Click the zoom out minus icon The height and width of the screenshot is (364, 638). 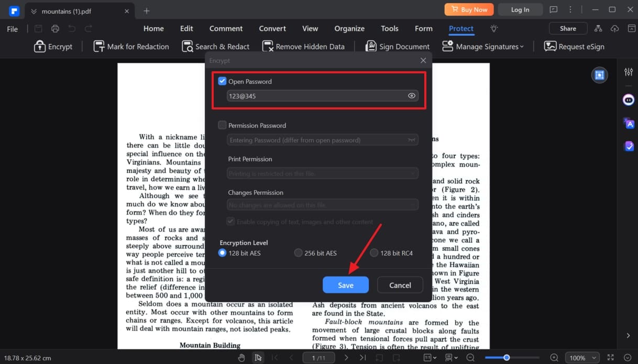(470, 358)
